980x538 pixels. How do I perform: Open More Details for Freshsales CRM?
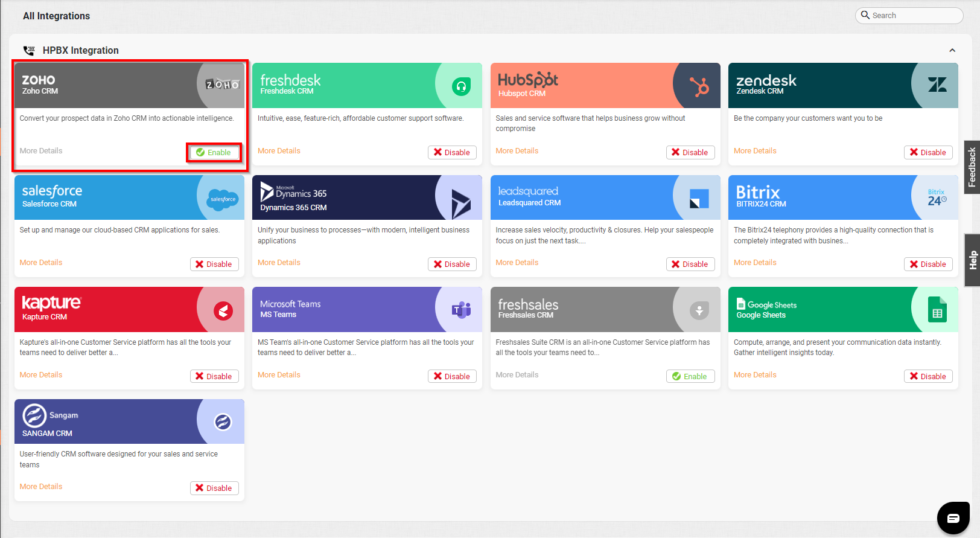coord(517,375)
